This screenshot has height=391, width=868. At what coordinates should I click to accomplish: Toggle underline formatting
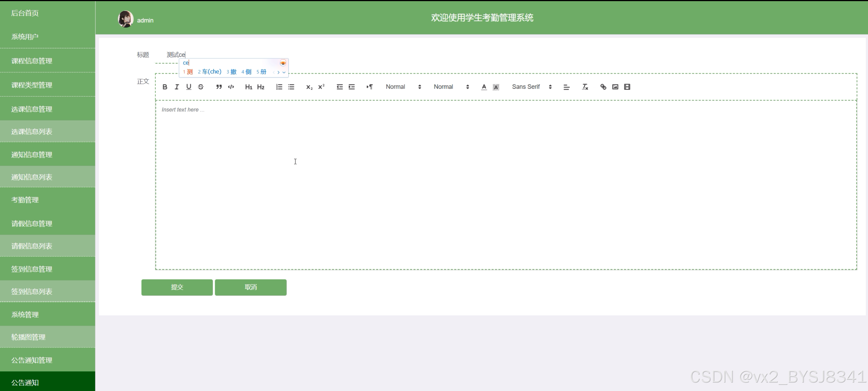pos(189,87)
